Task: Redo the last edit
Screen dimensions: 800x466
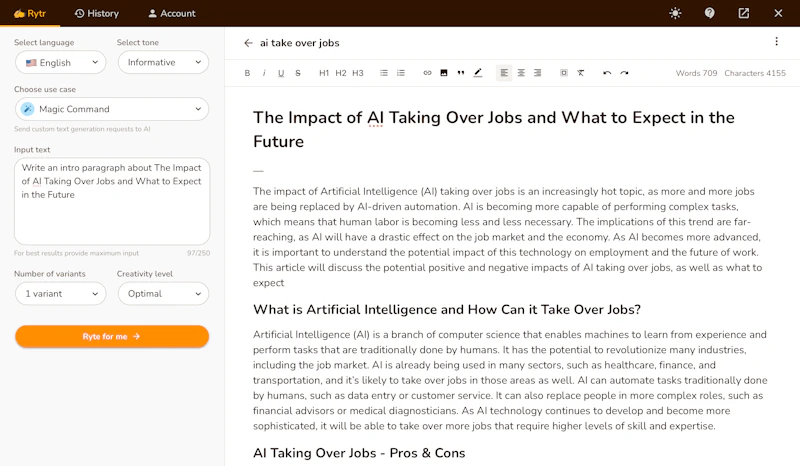Action: pyautogui.click(x=624, y=73)
